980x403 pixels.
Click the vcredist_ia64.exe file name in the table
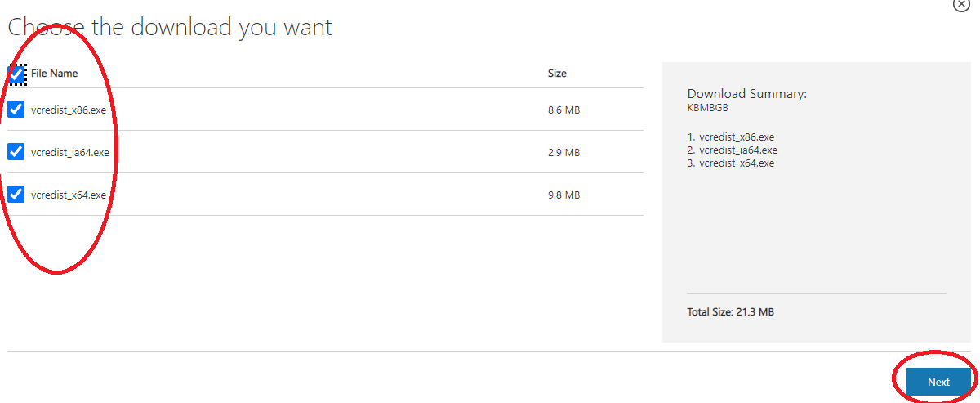click(x=70, y=153)
